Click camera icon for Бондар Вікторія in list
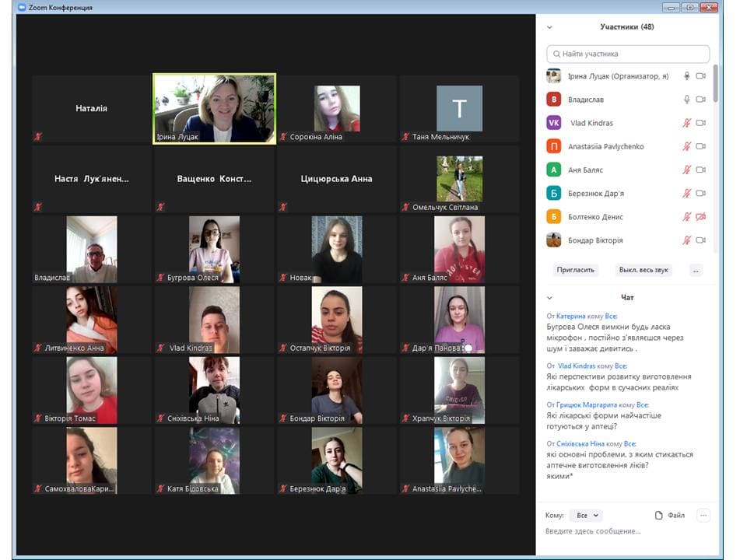747x560 pixels. pyautogui.click(x=700, y=240)
